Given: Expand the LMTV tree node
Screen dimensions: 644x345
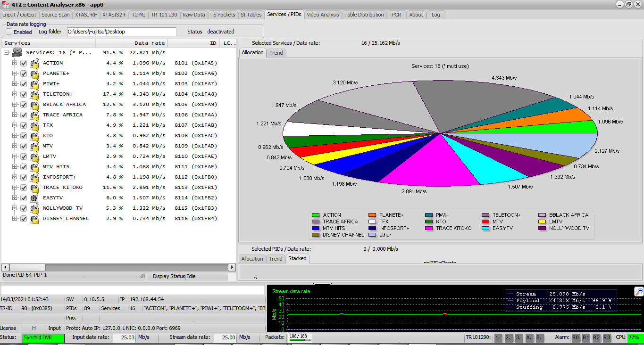Looking at the screenshot, I should coord(15,156).
